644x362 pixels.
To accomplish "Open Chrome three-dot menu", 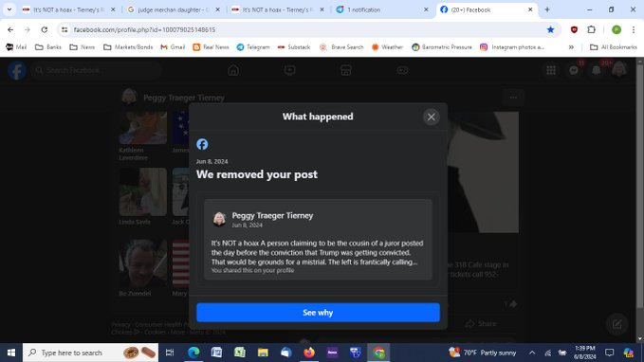I will (x=634, y=29).
